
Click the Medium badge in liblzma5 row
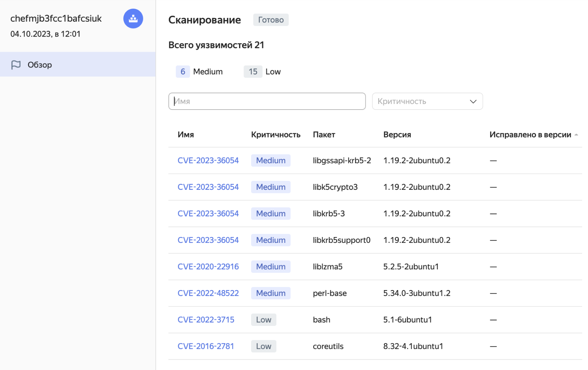tap(271, 267)
